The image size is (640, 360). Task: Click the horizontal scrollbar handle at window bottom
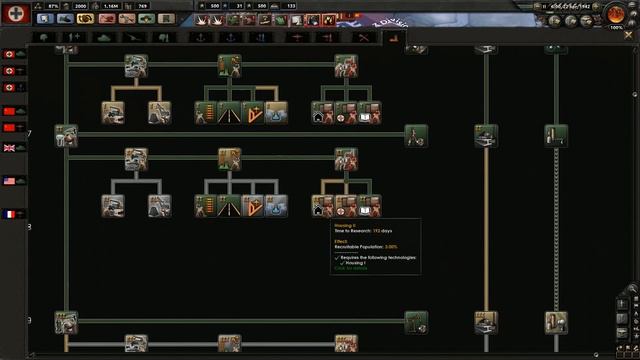click(596, 355)
